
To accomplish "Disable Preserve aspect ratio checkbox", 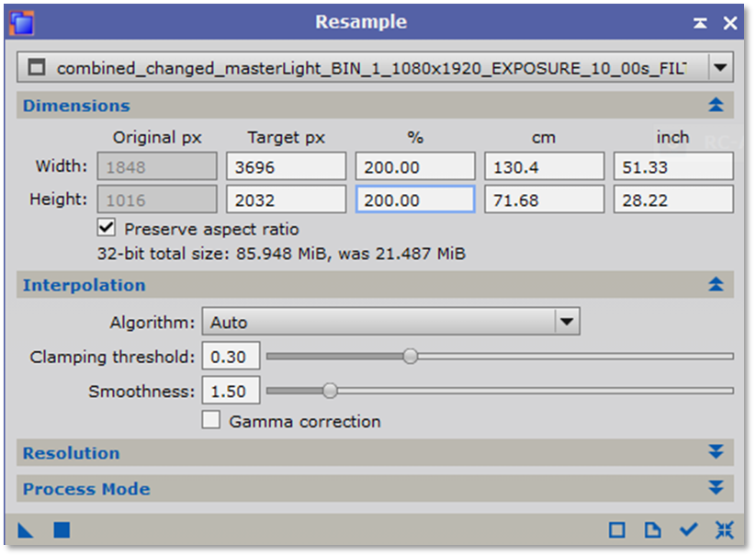I will 107,228.
